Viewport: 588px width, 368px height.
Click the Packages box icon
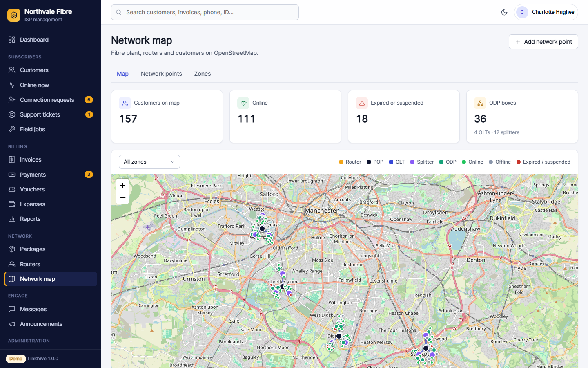pyautogui.click(x=12, y=249)
